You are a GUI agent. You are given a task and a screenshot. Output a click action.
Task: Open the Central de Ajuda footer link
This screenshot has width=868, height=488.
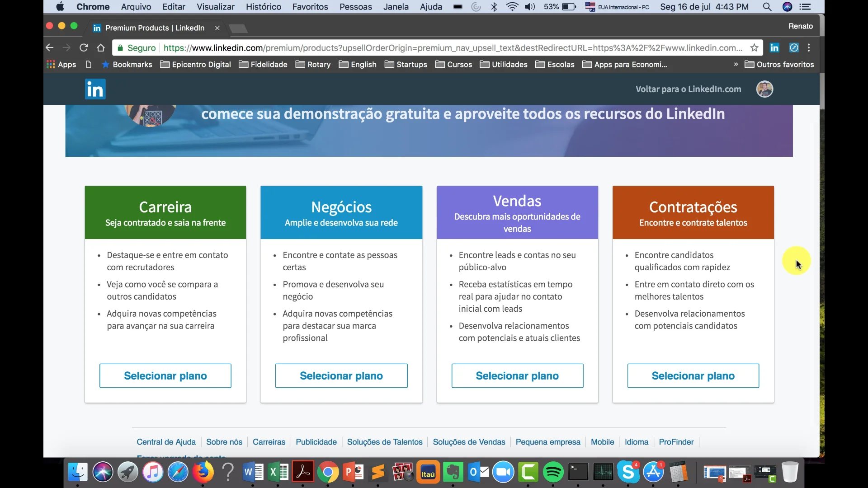pyautogui.click(x=166, y=442)
